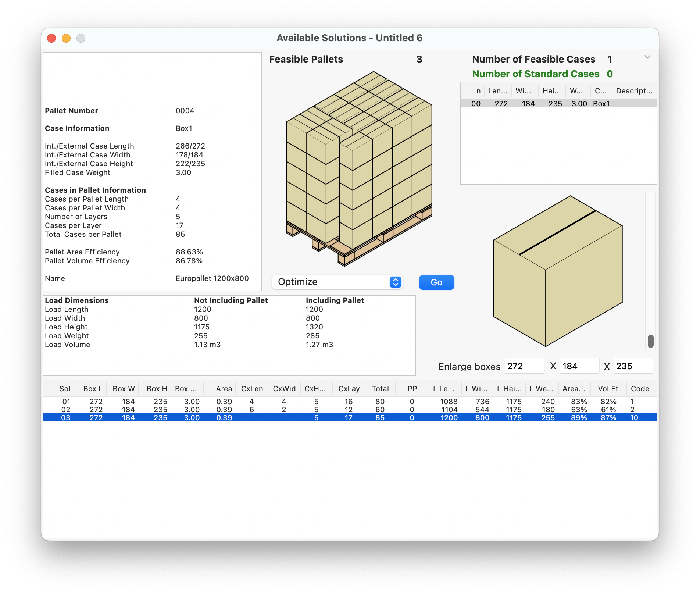Viewport: 700px width, 595px height.
Task: Click the total 80 cell in row 01
Action: 380,401
